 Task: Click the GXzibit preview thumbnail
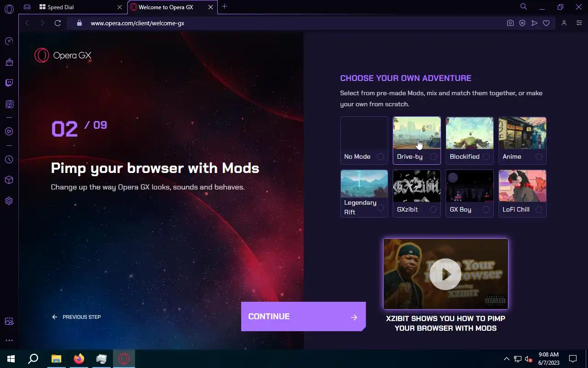click(x=417, y=186)
